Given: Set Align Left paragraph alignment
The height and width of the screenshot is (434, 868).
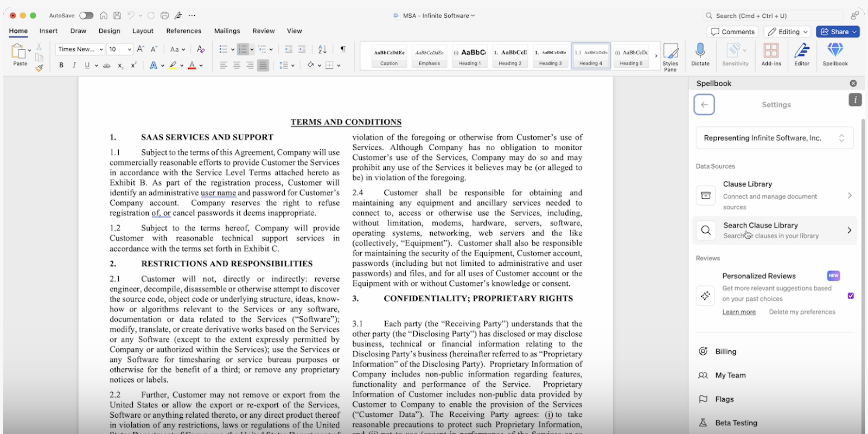Looking at the screenshot, I should [224, 65].
